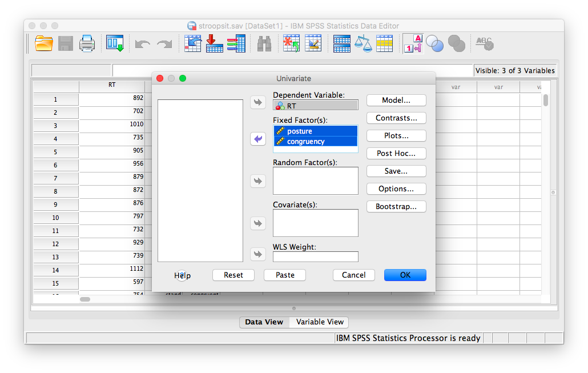The width and height of the screenshot is (588, 373).
Task: Open the Contrasts... dialog
Action: click(x=396, y=118)
